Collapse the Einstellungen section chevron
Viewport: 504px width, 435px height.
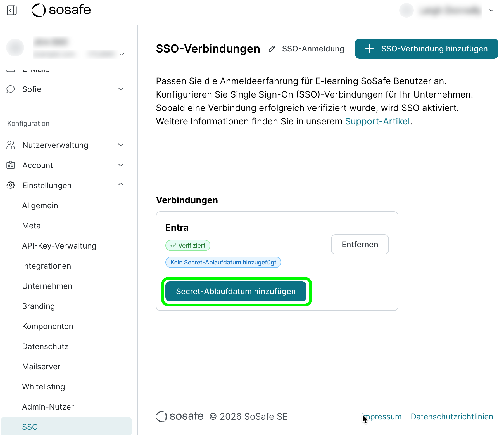pyautogui.click(x=121, y=185)
